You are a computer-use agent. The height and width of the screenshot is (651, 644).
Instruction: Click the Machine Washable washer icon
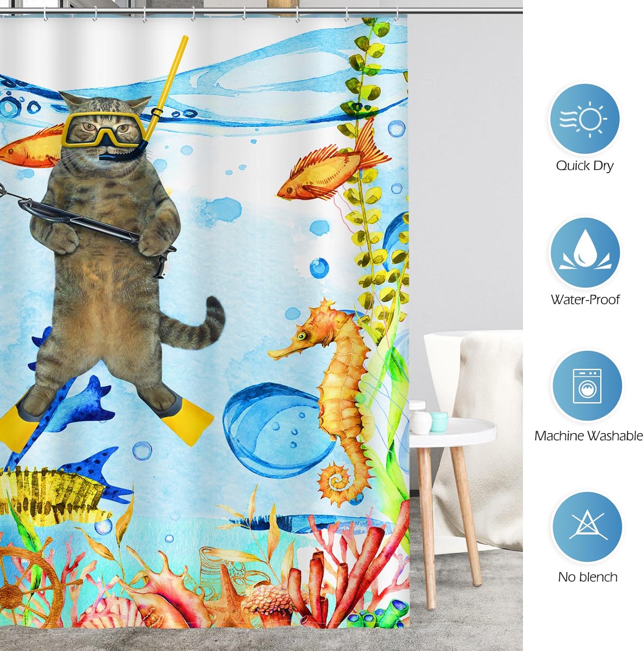point(586,386)
